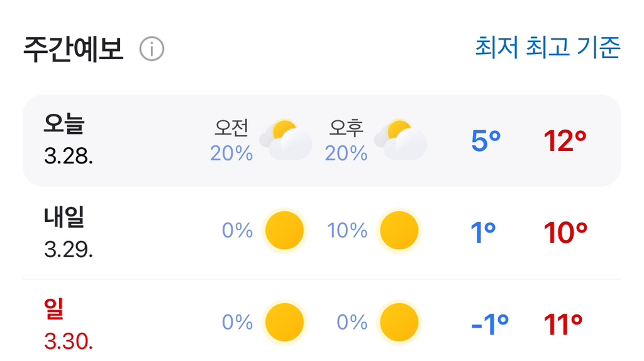Select the 내일 3.29. date label
This screenshot has width=644, height=361.
point(68,232)
